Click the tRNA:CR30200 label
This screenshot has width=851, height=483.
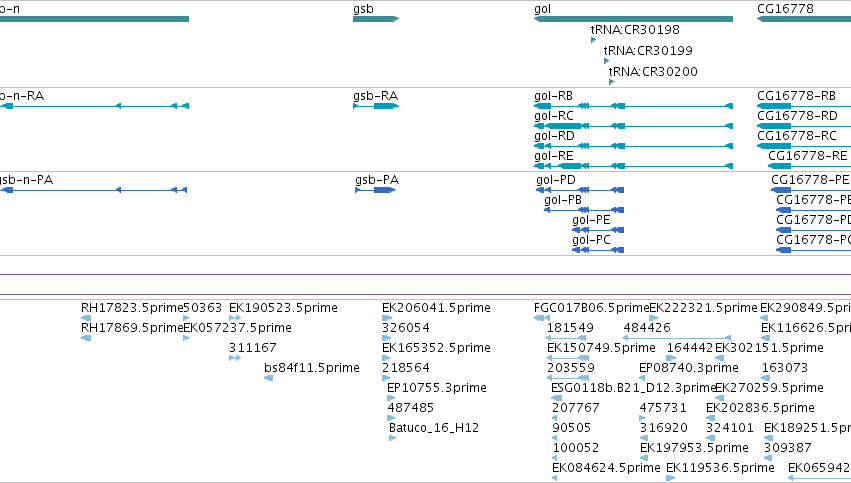[x=653, y=72]
